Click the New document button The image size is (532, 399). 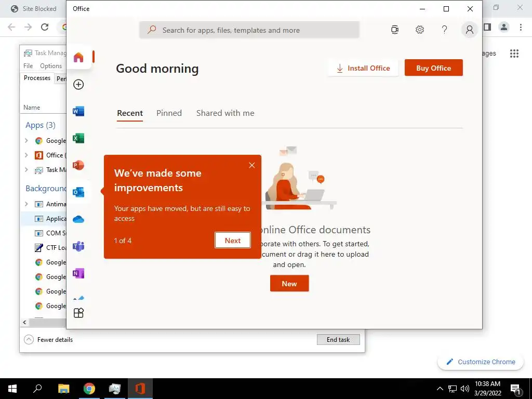click(x=289, y=283)
